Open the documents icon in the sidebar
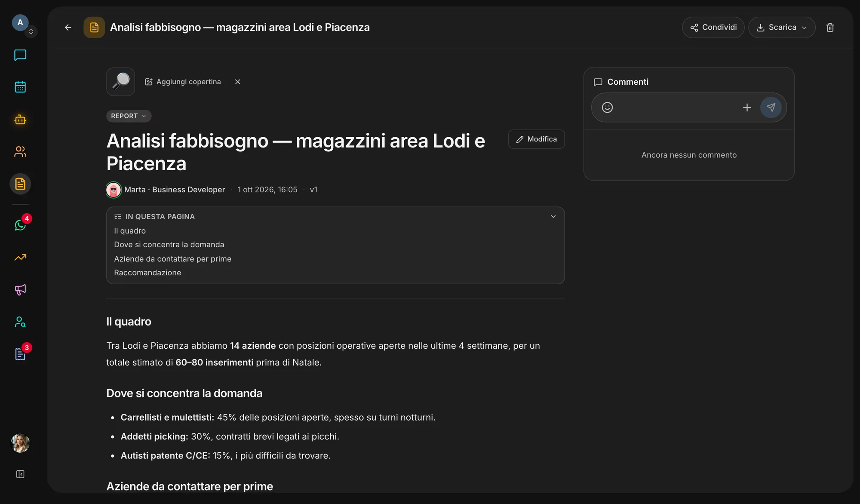The height and width of the screenshot is (504, 860). coord(20,184)
